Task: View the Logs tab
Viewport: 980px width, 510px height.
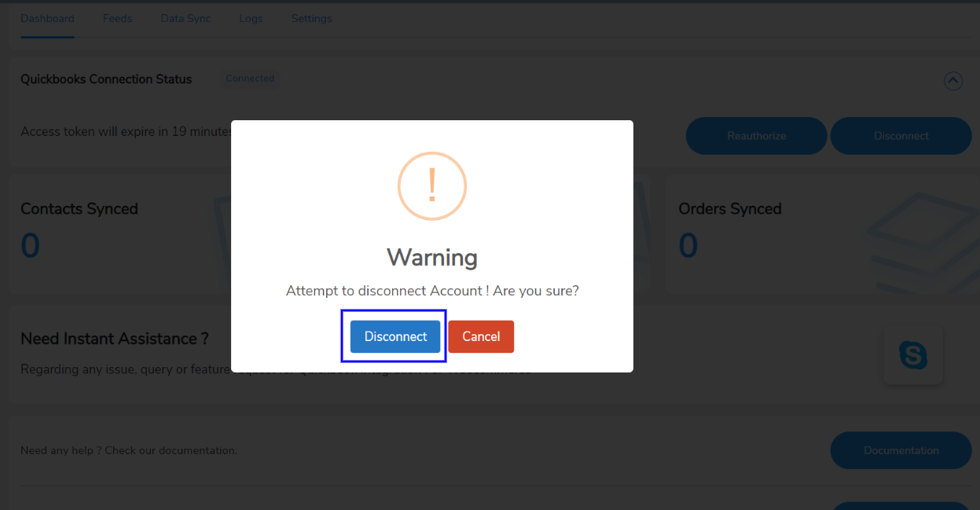Action: [x=251, y=18]
